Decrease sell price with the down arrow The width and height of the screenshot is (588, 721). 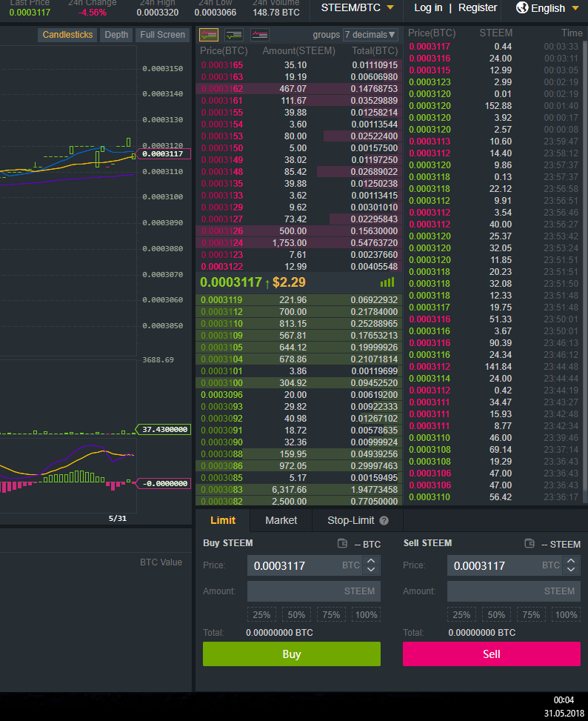click(x=571, y=570)
